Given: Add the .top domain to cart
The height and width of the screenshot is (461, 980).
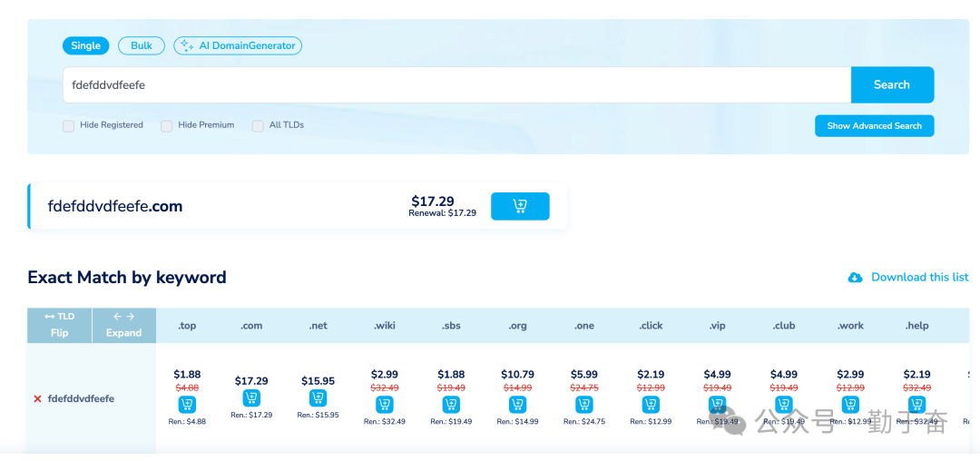Looking at the screenshot, I should (187, 405).
